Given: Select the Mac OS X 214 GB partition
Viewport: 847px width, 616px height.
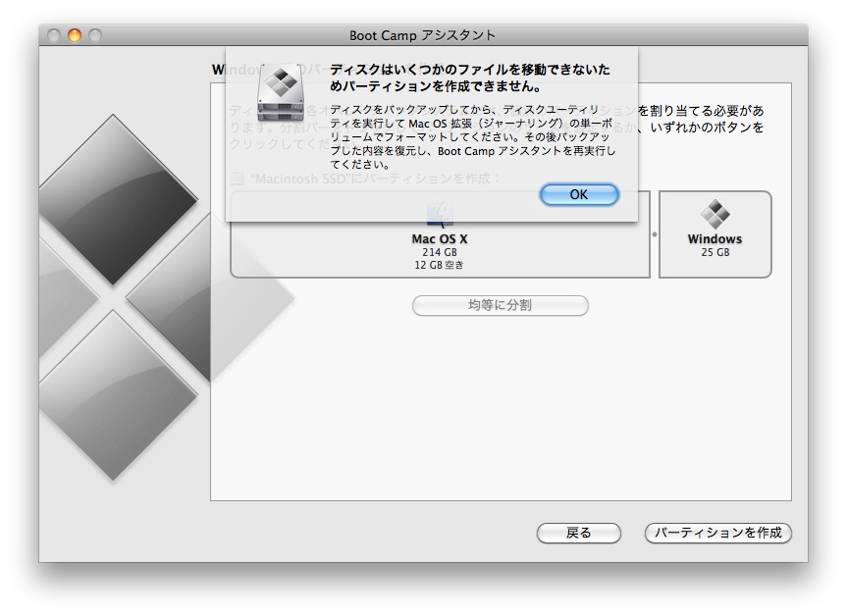Looking at the screenshot, I should [440, 234].
